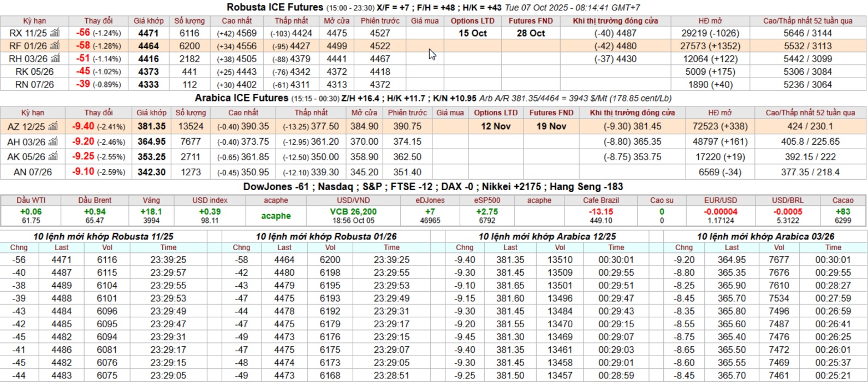This screenshot has width=868, height=384.
Task: Click the Robusta ICE Futures title
Action: 275,7
